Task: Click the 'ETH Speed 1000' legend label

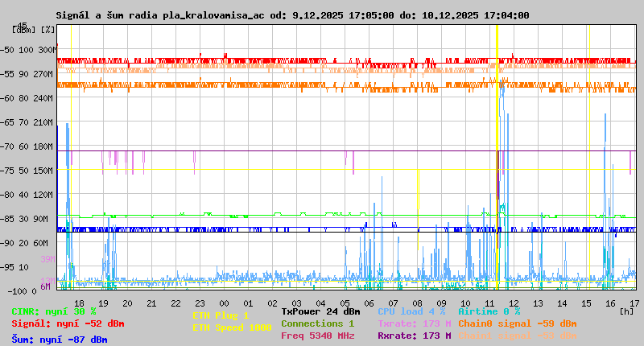Action: point(232,328)
